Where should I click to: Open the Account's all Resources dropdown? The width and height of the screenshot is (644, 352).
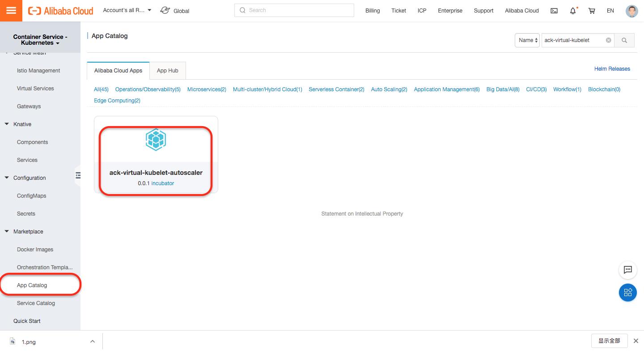pos(127,10)
